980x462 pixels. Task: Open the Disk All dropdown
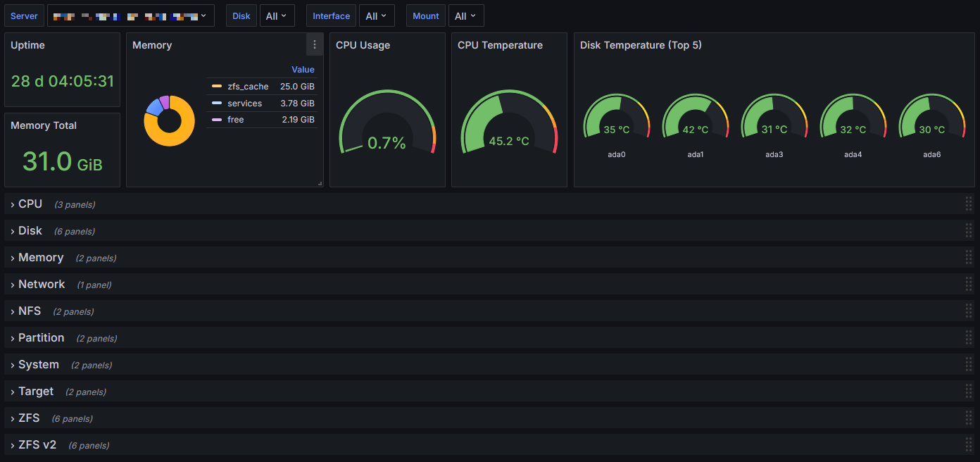click(x=277, y=15)
